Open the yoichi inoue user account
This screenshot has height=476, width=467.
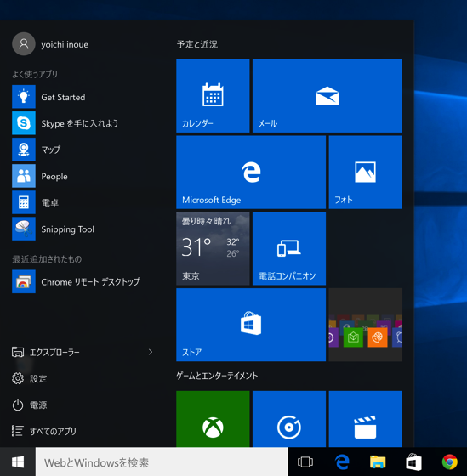pyautogui.click(x=50, y=44)
